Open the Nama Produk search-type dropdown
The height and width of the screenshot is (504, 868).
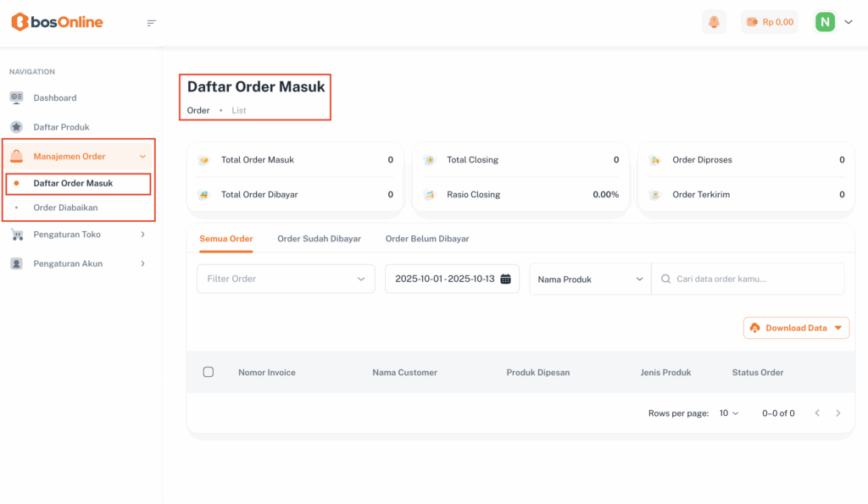590,279
